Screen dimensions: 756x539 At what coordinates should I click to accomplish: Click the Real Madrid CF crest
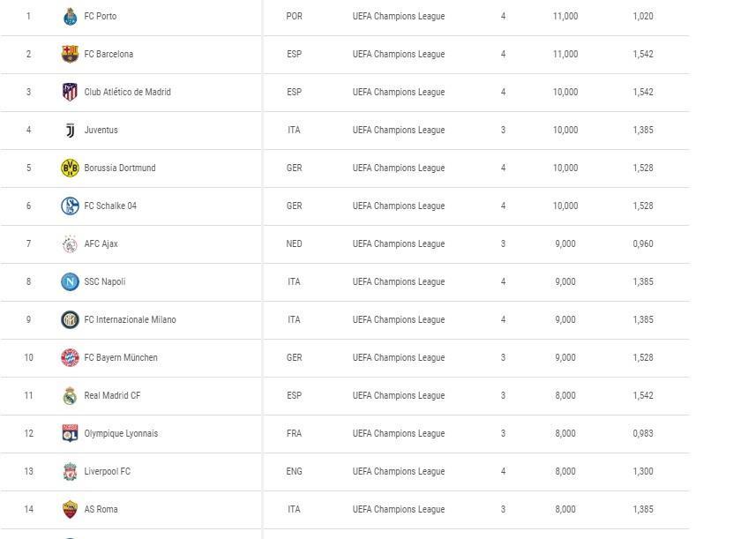[x=70, y=396]
